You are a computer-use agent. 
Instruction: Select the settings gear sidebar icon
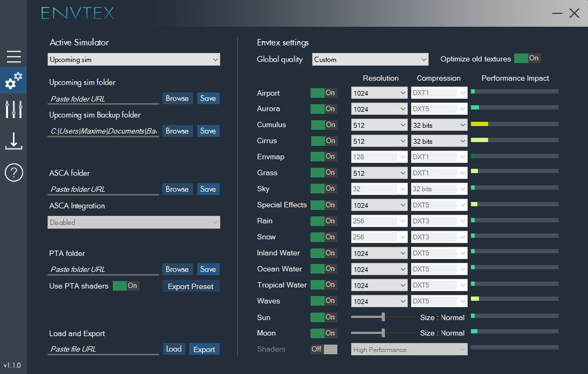[x=13, y=81]
